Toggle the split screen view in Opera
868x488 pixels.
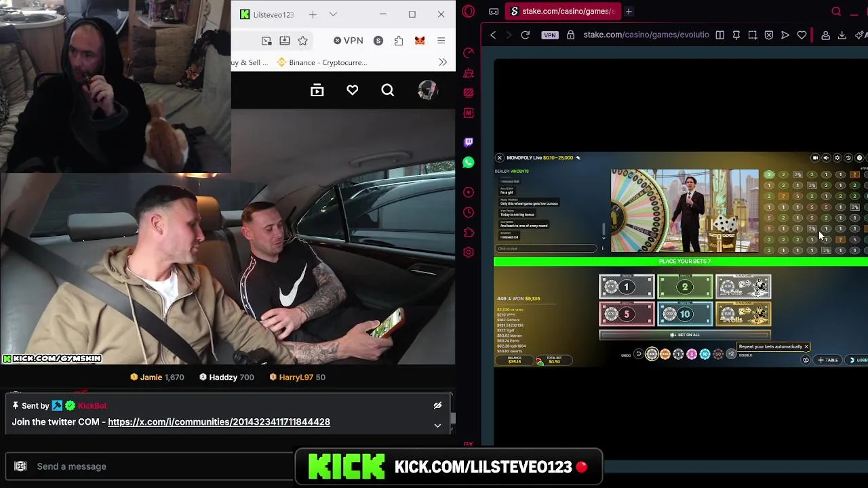[720, 35]
